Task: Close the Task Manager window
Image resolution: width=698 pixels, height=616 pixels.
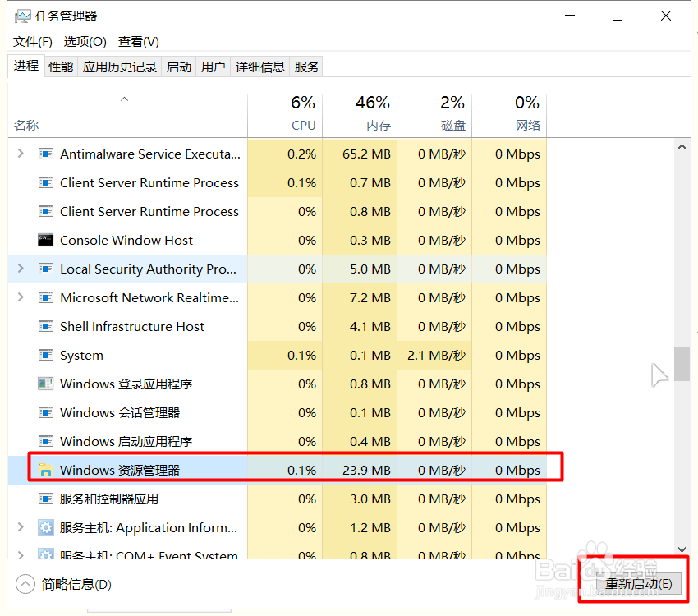Action: pyautogui.click(x=666, y=16)
